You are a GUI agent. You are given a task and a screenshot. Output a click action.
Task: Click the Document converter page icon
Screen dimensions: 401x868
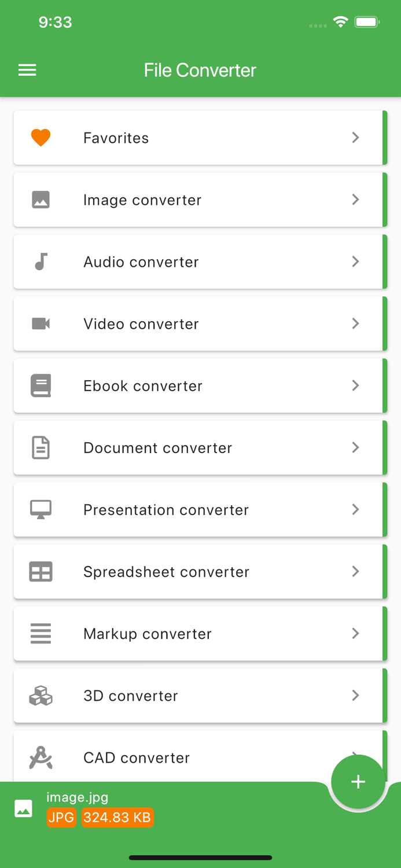[x=41, y=447]
